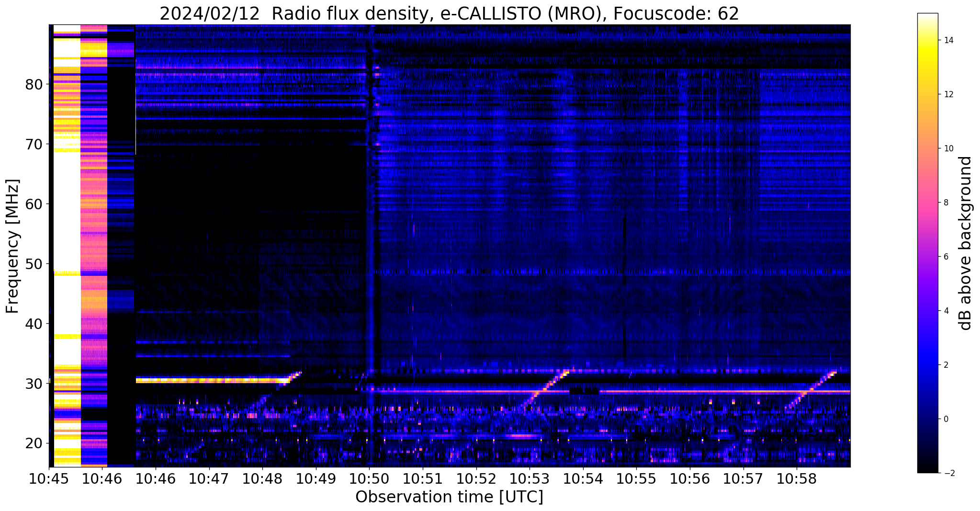The width and height of the screenshot is (980, 511).
Task: Click the colorbar tick label 0
Action: click(945, 419)
